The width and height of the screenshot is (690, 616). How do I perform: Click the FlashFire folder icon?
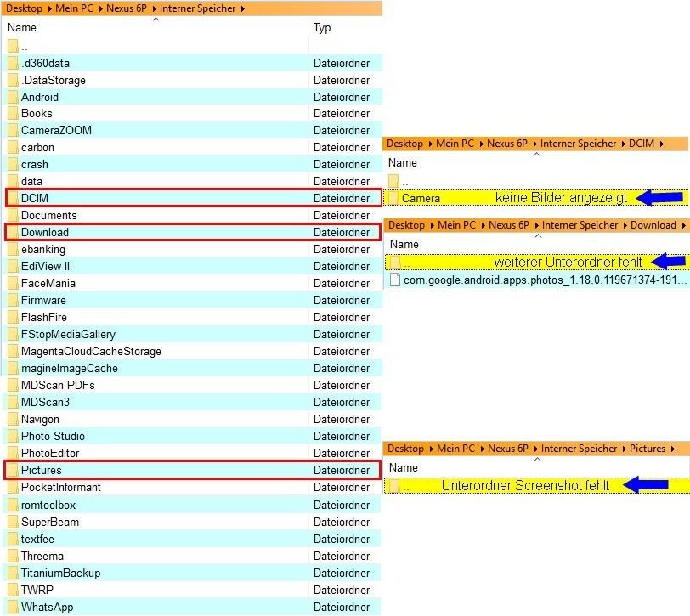coord(13,317)
